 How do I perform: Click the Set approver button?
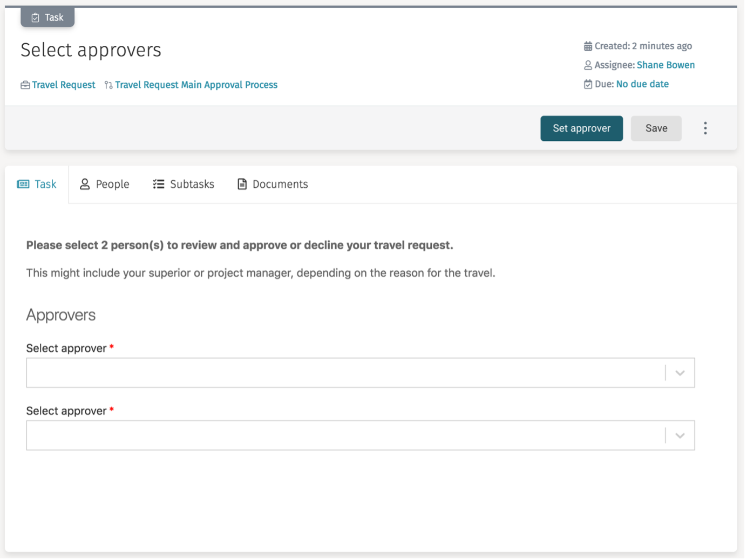click(x=581, y=128)
